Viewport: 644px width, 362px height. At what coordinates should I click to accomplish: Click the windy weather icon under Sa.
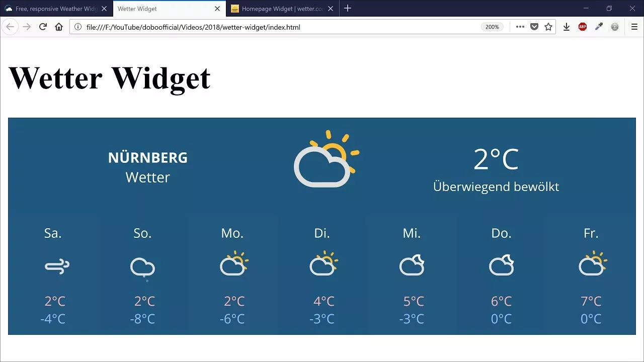coord(57,266)
